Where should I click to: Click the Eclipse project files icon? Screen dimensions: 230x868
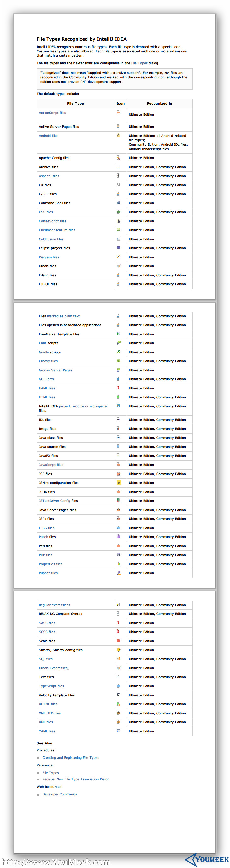(118, 248)
